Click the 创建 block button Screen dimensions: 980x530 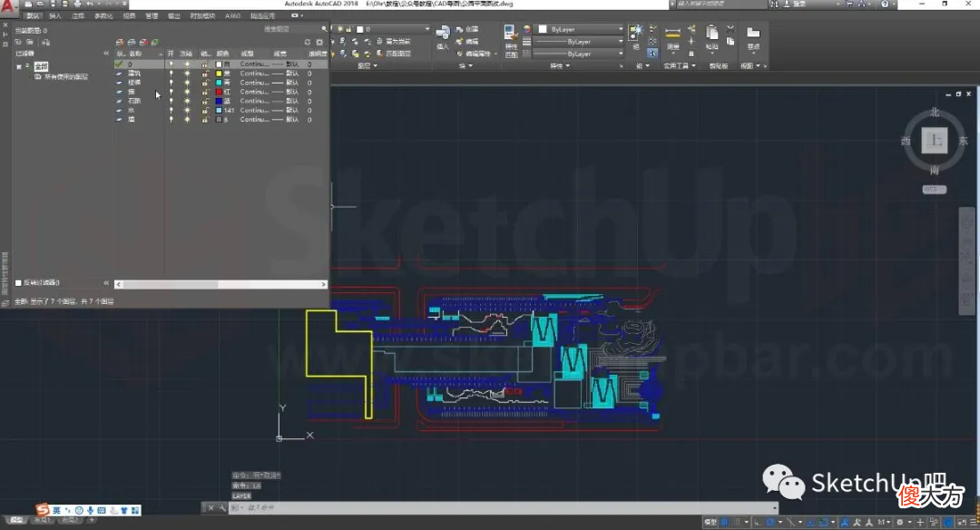[467, 29]
